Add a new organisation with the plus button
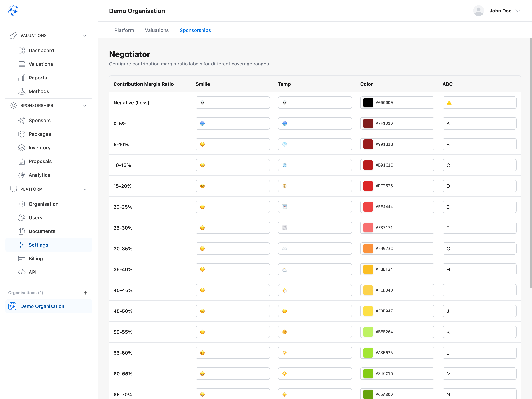This screenshot has width=532, height=399. coord(85,293)
